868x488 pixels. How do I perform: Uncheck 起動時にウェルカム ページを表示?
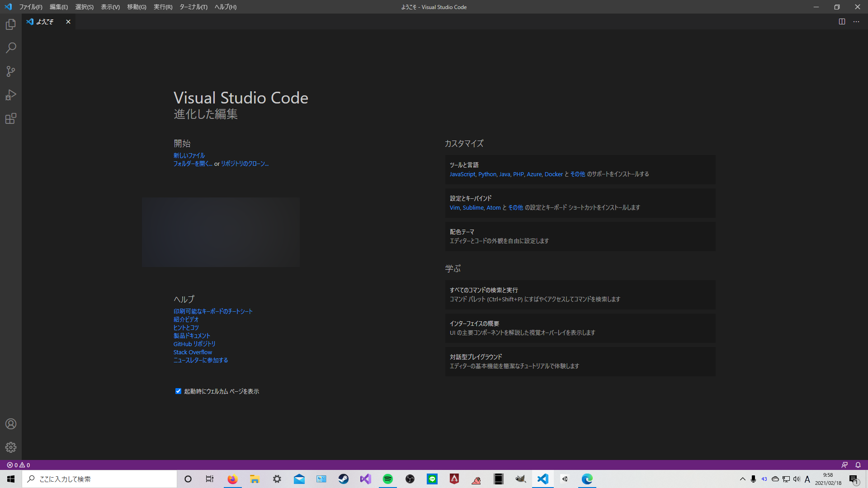pyautogui.click(x=178, y=391)
